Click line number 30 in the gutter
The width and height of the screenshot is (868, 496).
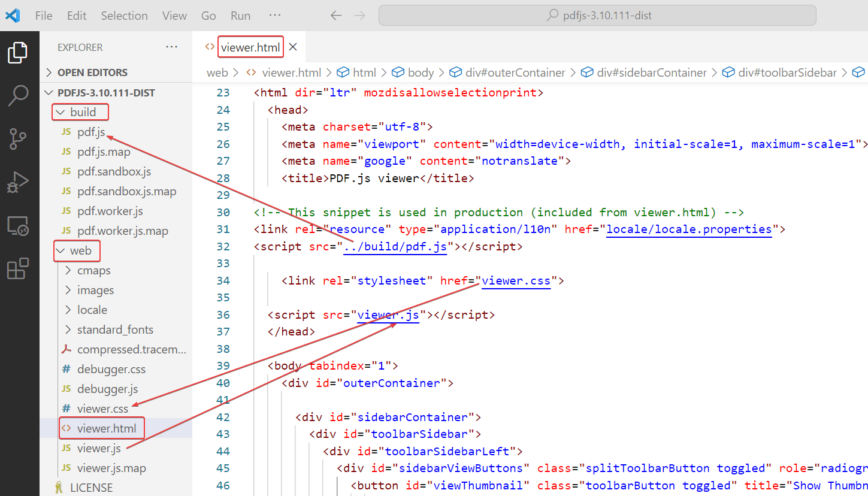click(x=223, y=212)
